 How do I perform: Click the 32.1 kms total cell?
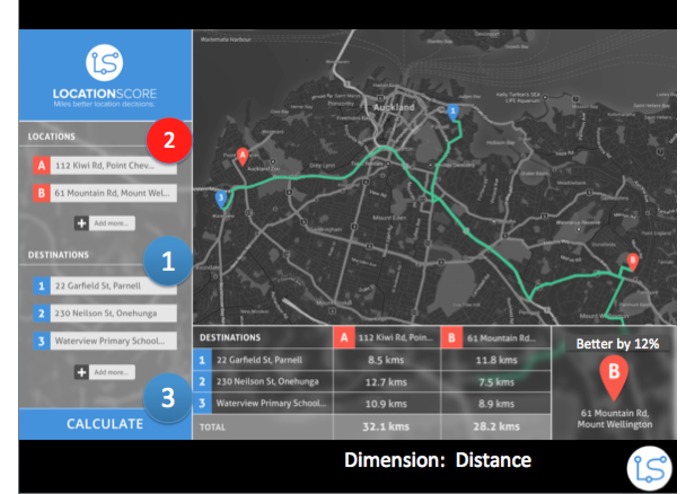[x=386, y=427]
